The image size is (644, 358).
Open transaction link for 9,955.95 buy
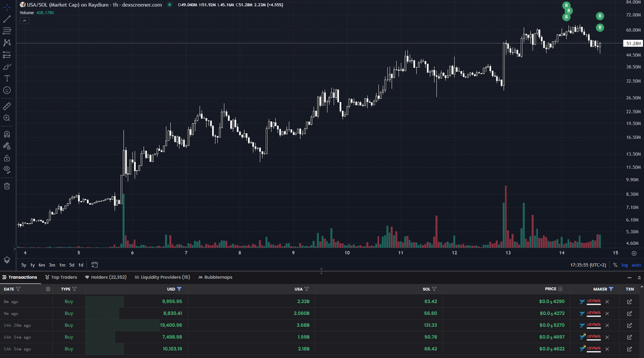pos(630,302)
